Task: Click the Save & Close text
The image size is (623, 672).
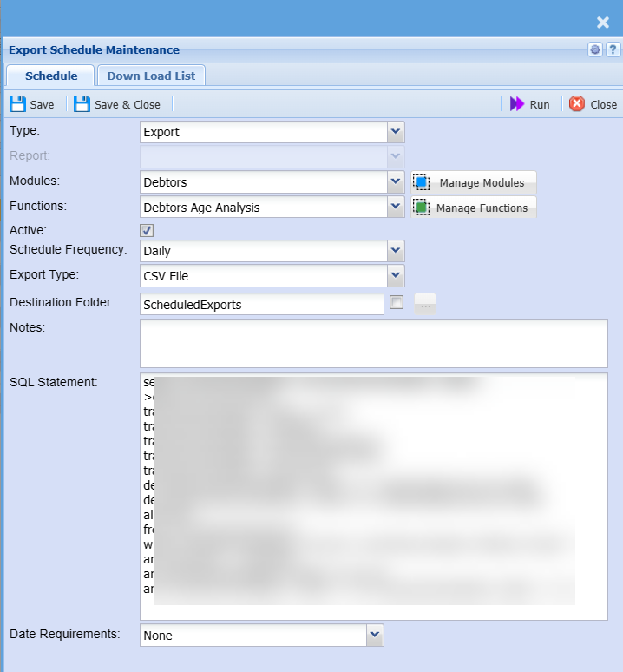Action: click(x=128, y=104)
